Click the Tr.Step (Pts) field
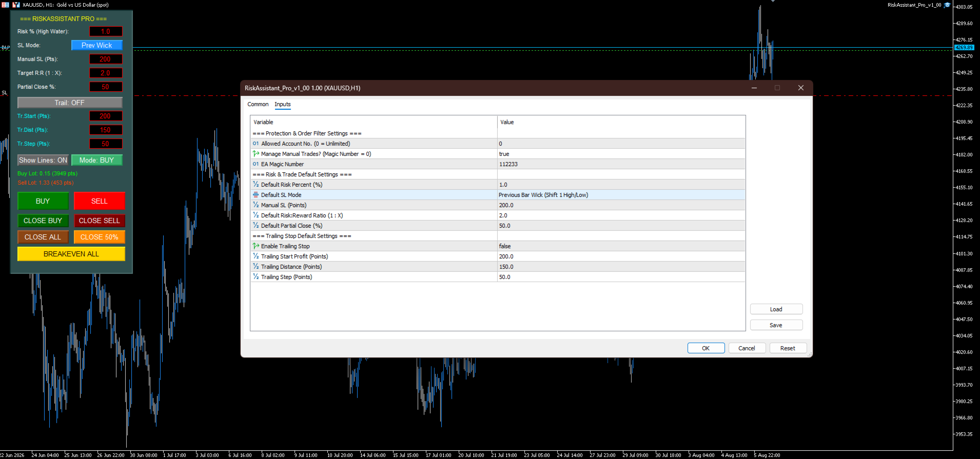The height and width of the screenshot is (459, 980). click(x=106, y=144)
